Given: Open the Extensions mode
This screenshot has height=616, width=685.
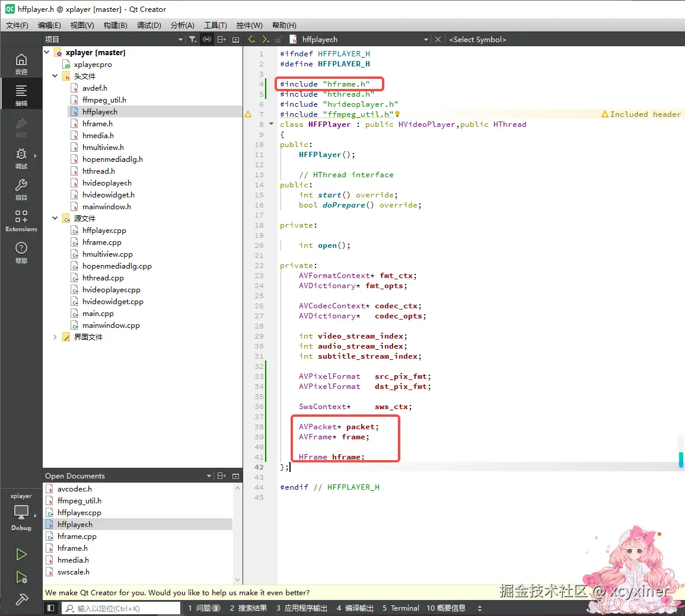Looking at the screenshot, I should click(21, 221).
